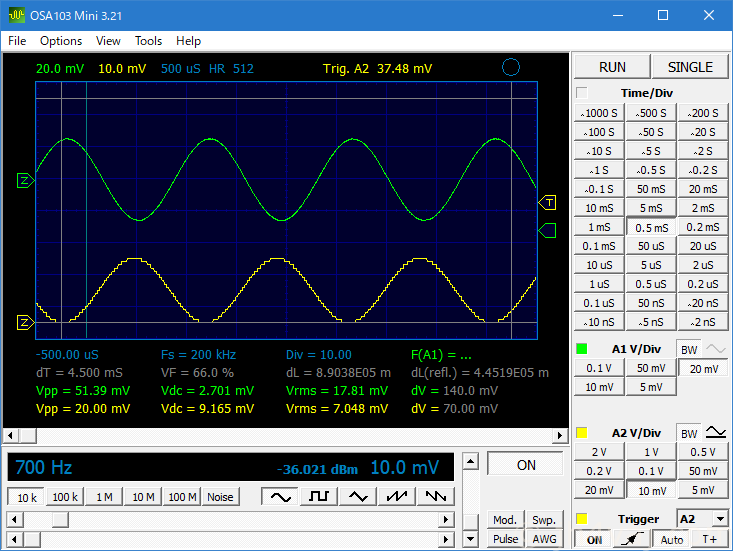Set time base to 0.2 mS
Screen dimensions: 733x551
tap(703, 227)
